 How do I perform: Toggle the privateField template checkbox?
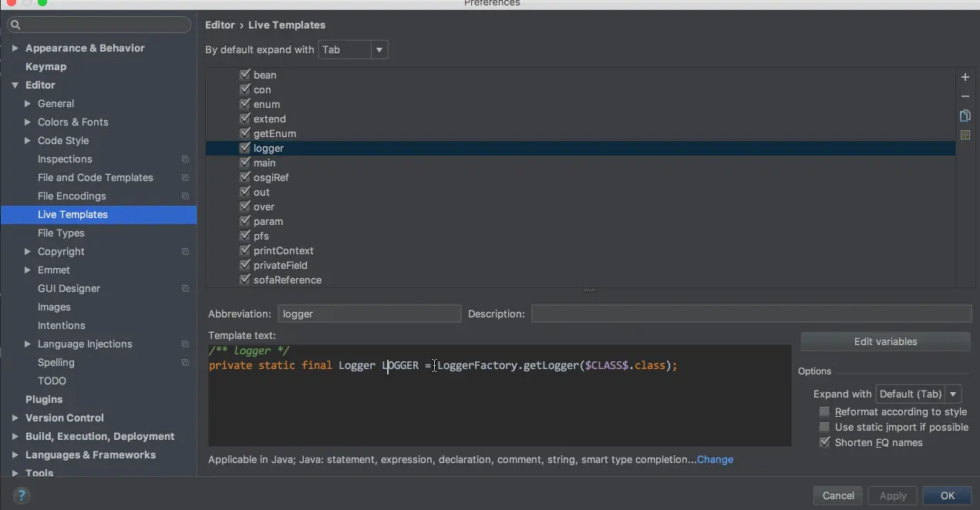click(x=245, y=265)
